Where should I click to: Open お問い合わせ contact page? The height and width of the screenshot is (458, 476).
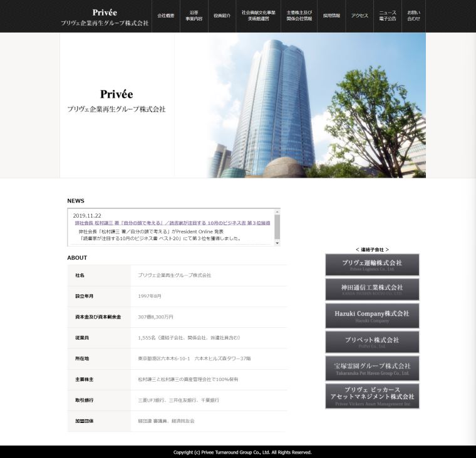tap(414, 16)
